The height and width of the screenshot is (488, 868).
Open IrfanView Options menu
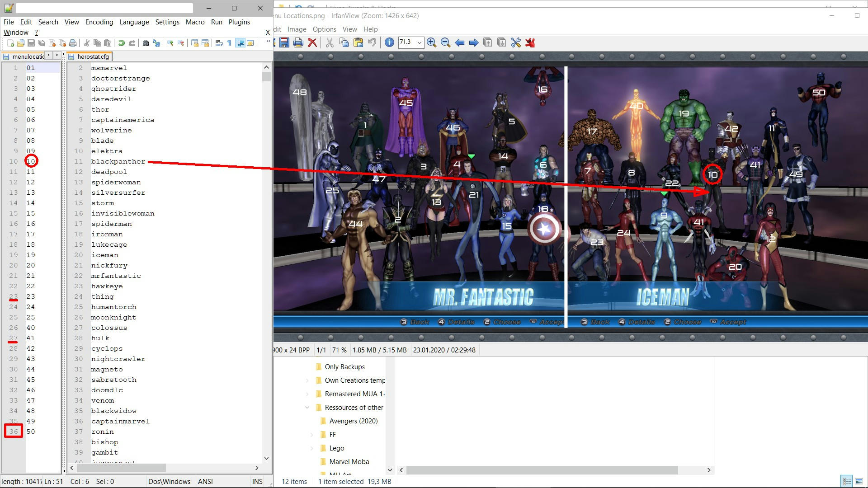(324, 29)
